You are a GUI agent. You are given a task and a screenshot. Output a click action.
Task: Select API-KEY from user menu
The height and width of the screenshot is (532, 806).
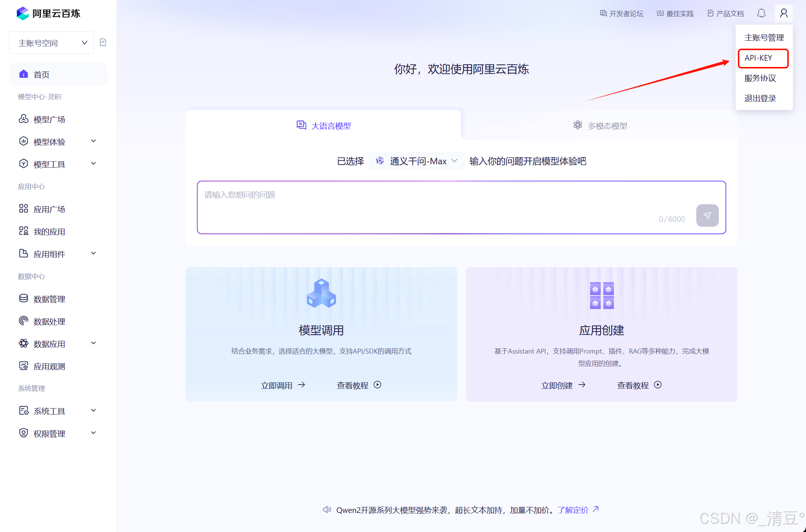[763, 58]
